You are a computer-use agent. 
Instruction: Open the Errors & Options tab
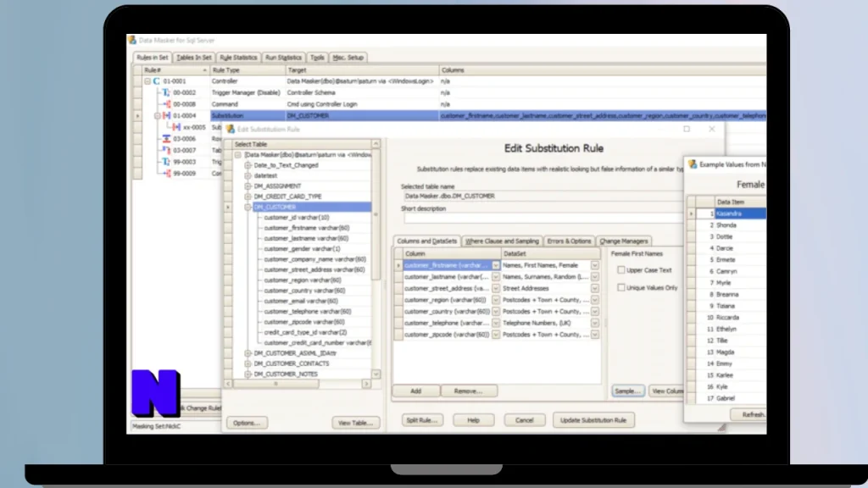click(569, 241)
